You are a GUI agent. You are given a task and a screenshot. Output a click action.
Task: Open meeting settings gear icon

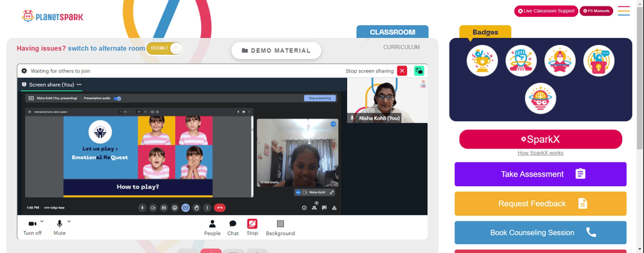(24, 71)
